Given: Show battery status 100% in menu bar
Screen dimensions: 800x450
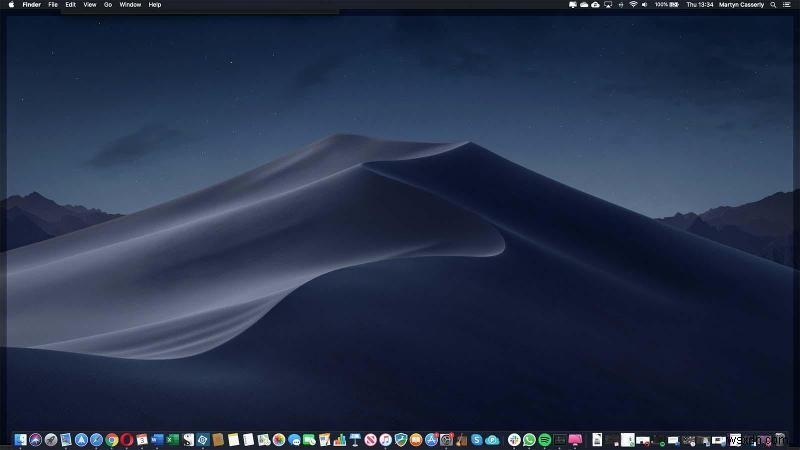Looking at the screenshot, I should pos(667,5).
